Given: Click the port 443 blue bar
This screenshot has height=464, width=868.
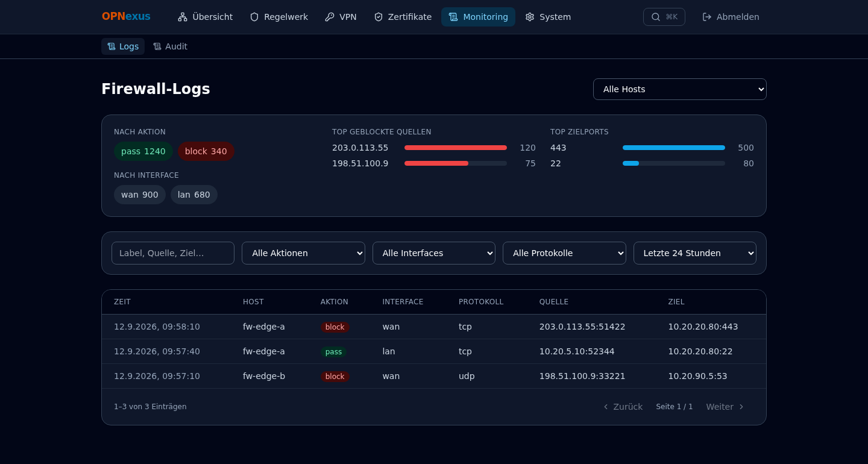Looking at the screenshot, I should [674, 148].
